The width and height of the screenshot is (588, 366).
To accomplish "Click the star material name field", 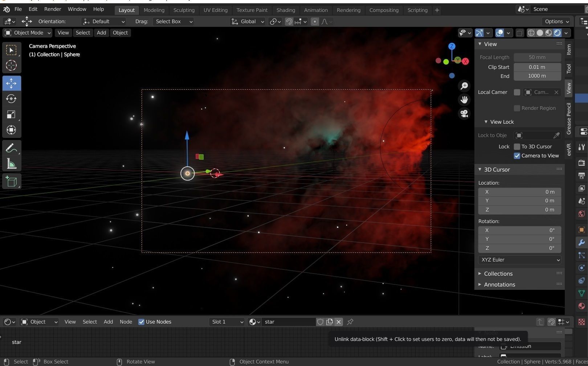I will [x=289, y=322].
